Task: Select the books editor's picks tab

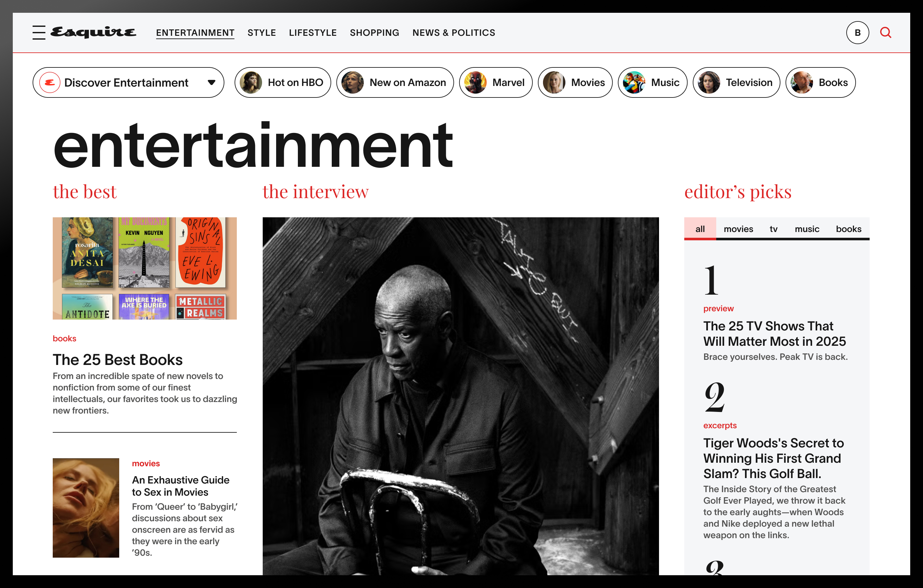Action: click(x=848, y=229)
